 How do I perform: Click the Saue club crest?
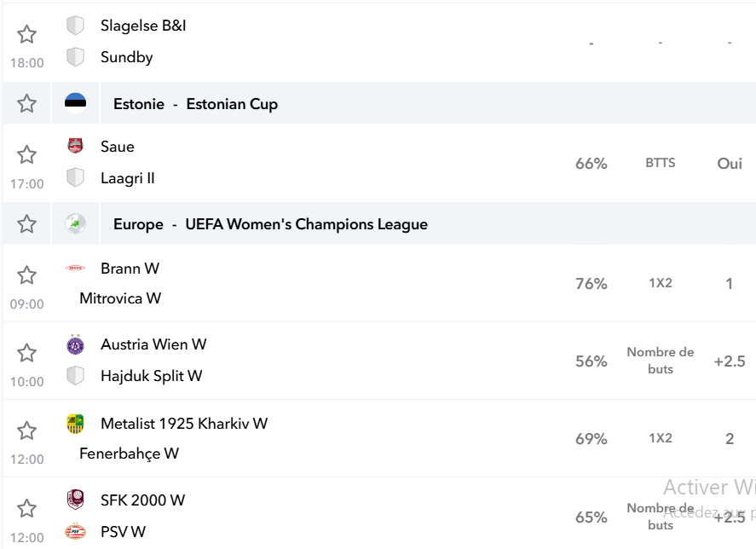[75, 146]
